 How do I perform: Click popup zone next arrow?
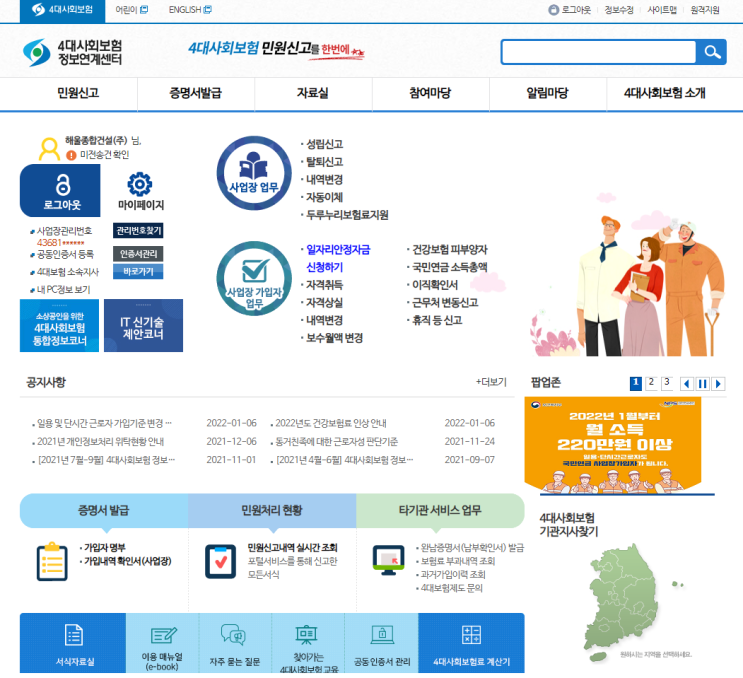(718, 384)
